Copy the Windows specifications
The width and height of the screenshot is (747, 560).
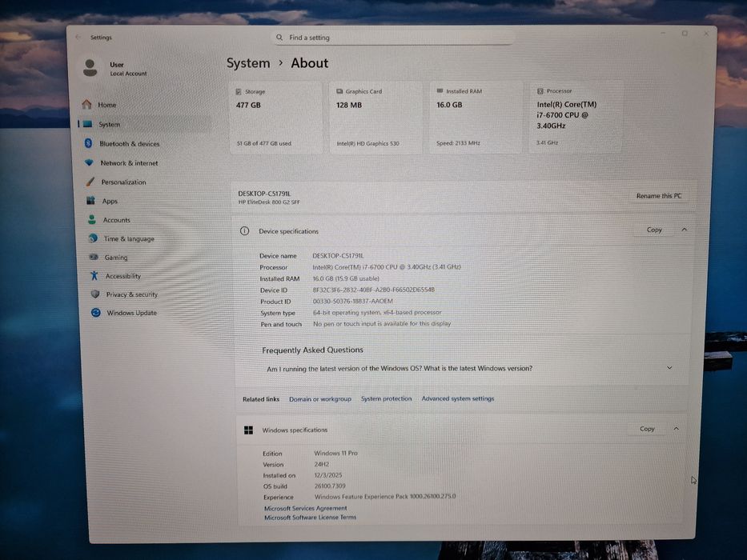click(x=647, y=429)
